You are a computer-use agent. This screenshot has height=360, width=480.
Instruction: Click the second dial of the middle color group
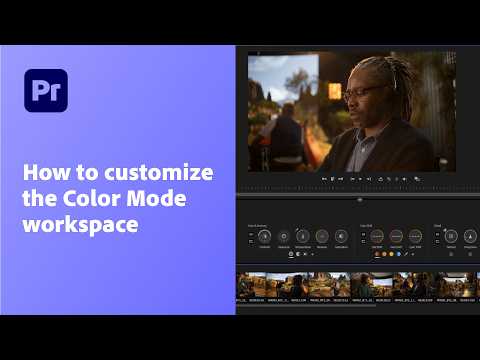click(396, 236)
